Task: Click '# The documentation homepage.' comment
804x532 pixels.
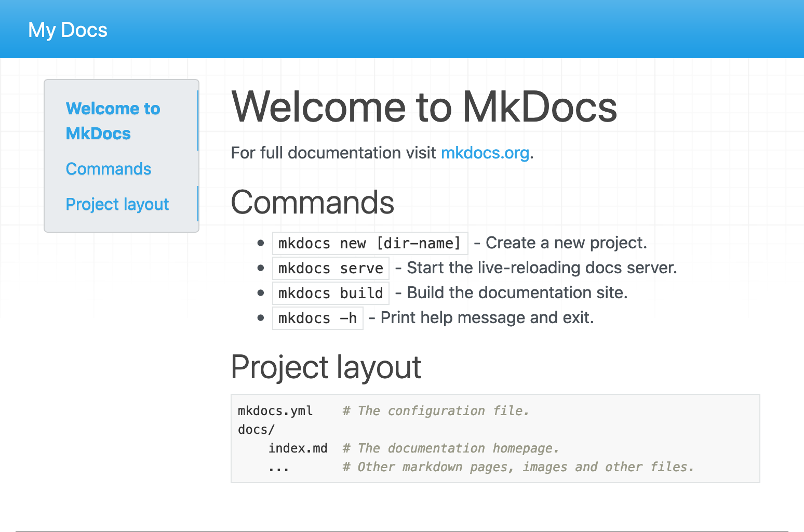Action: [x=451, y=448]
